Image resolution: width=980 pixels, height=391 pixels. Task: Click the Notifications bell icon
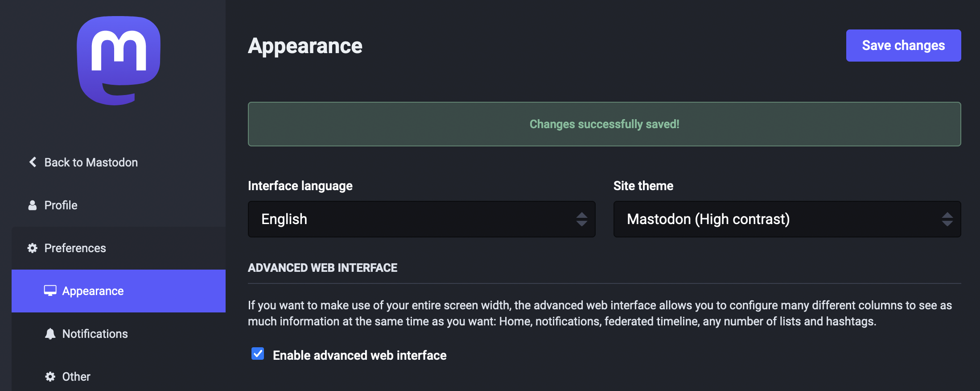coord(50,334)
